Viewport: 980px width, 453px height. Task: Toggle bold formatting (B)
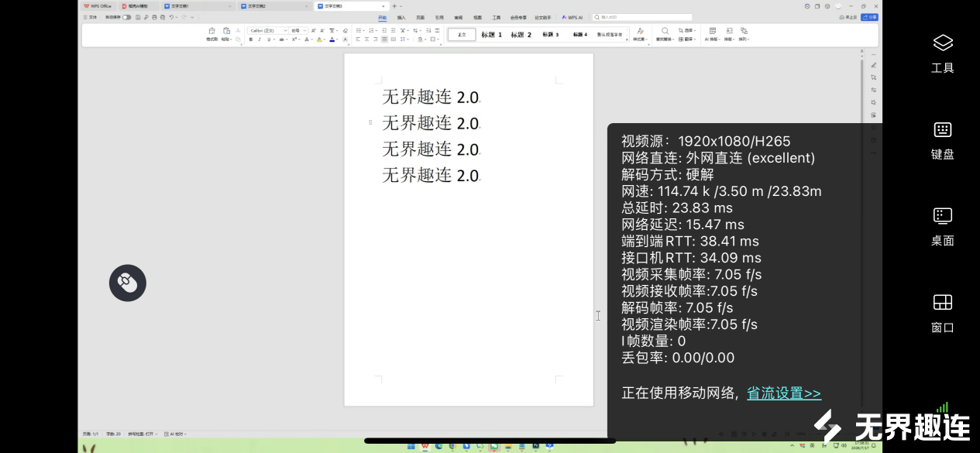point(251,39)
